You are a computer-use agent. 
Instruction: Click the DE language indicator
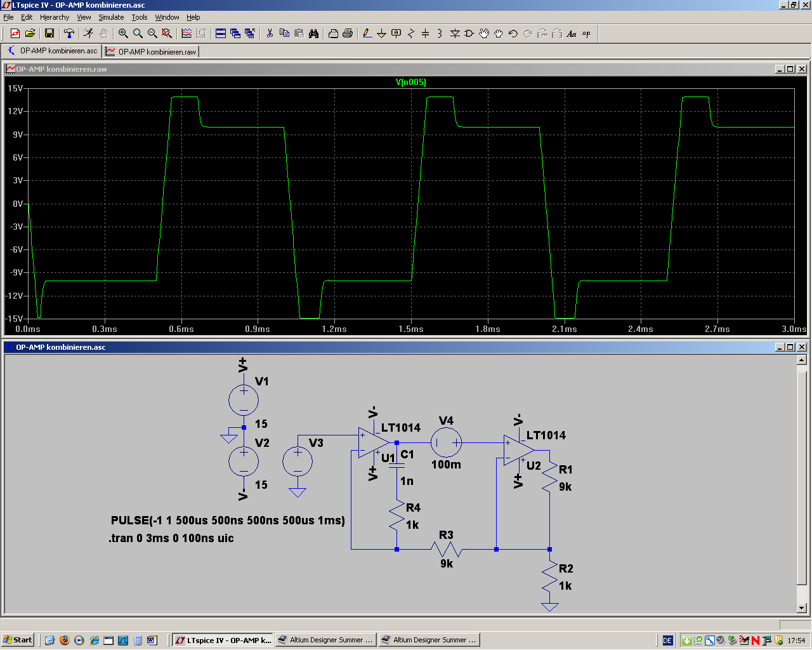pyautogui.click(x=667, y=640)
